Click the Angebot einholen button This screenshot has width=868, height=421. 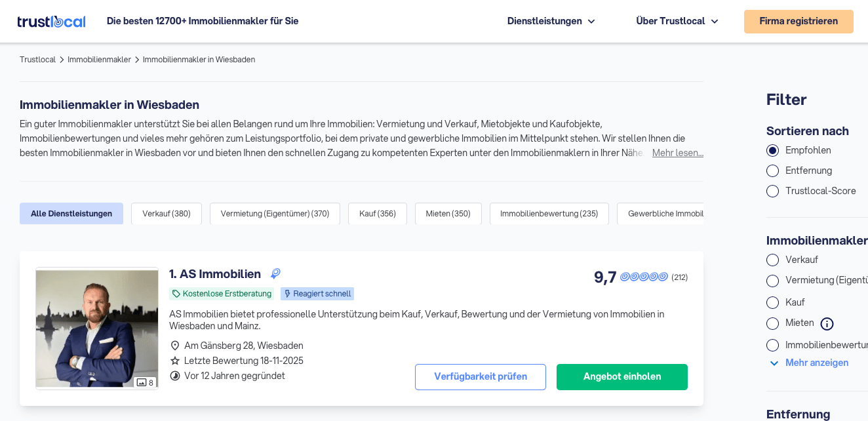pos(621,377)
